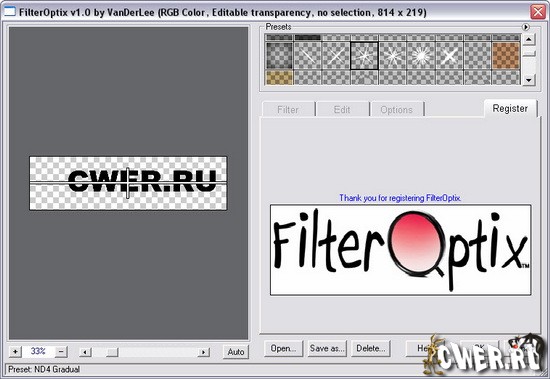The height and width of the screenshot is (379, 550).
Task: Select the two-point diagonal star preset thumbnail
Action: 307,56
